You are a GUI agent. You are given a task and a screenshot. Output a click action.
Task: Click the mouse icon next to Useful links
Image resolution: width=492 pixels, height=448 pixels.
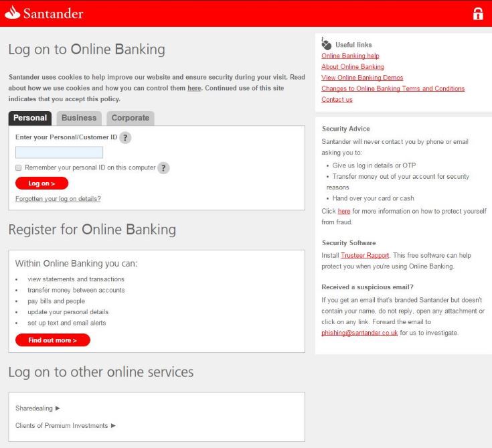coord(326,44)
